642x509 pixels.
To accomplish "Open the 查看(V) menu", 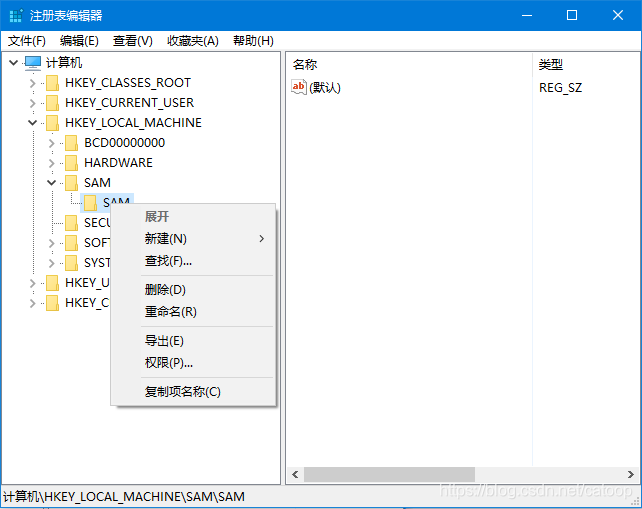I will (x=133, y=41).
